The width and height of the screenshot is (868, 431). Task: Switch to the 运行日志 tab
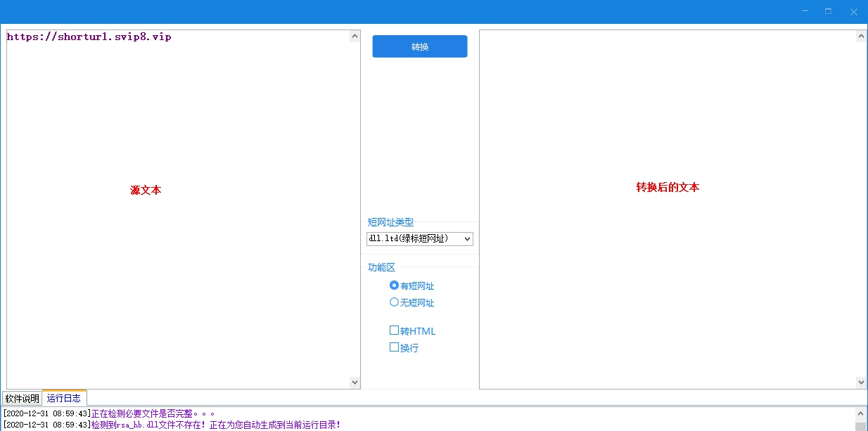click(x=64, y=397)
